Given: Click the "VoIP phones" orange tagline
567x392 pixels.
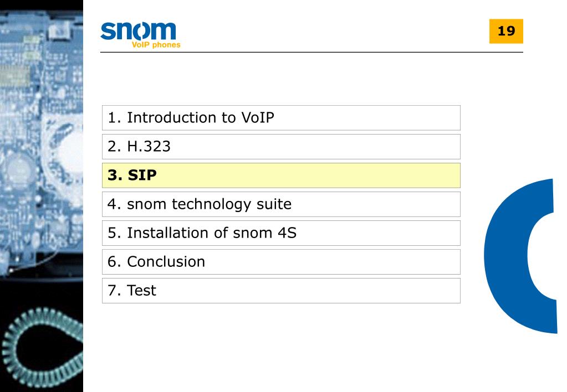Looking at the screenshot, I should pos(156,45).
